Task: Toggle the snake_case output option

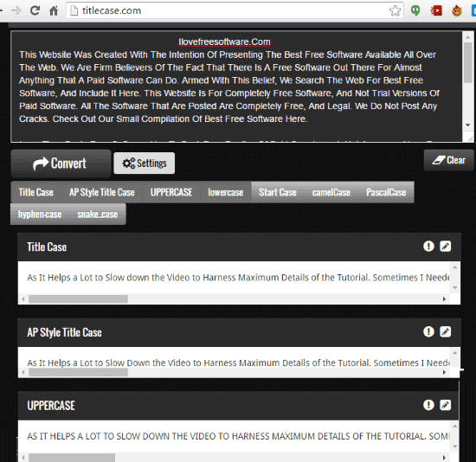Action: click(97, 215)
